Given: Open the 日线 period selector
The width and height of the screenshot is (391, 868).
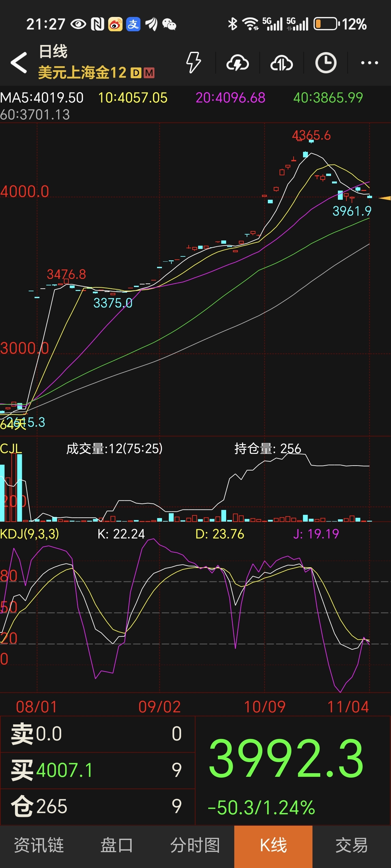Looking at the screenshot, I should pyautogui.click(x=53, y=51).
